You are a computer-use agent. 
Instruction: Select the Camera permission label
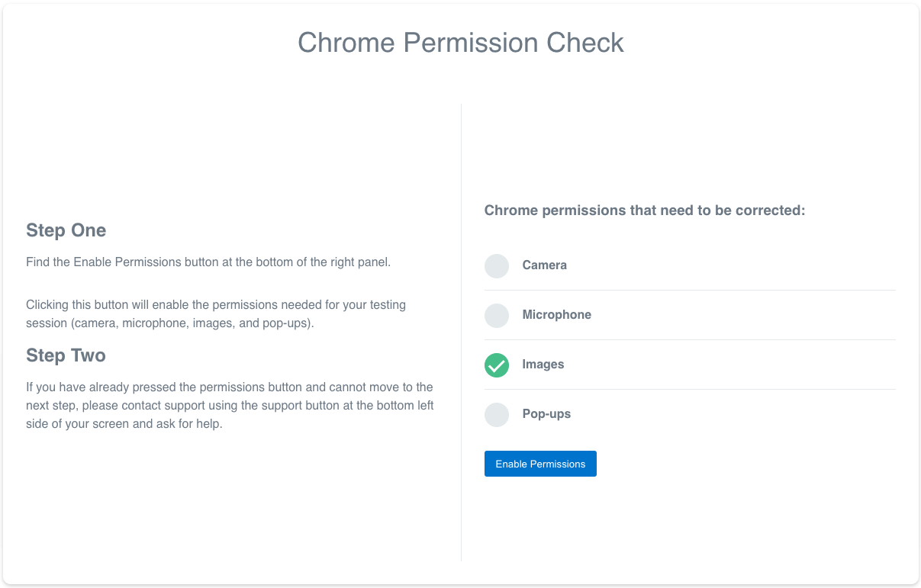pos(544,265)
